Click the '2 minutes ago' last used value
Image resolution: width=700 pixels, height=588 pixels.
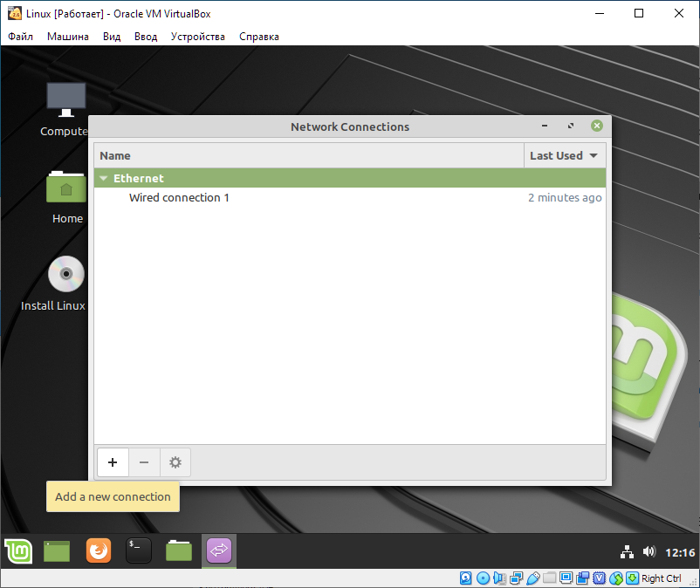point(565,198)
